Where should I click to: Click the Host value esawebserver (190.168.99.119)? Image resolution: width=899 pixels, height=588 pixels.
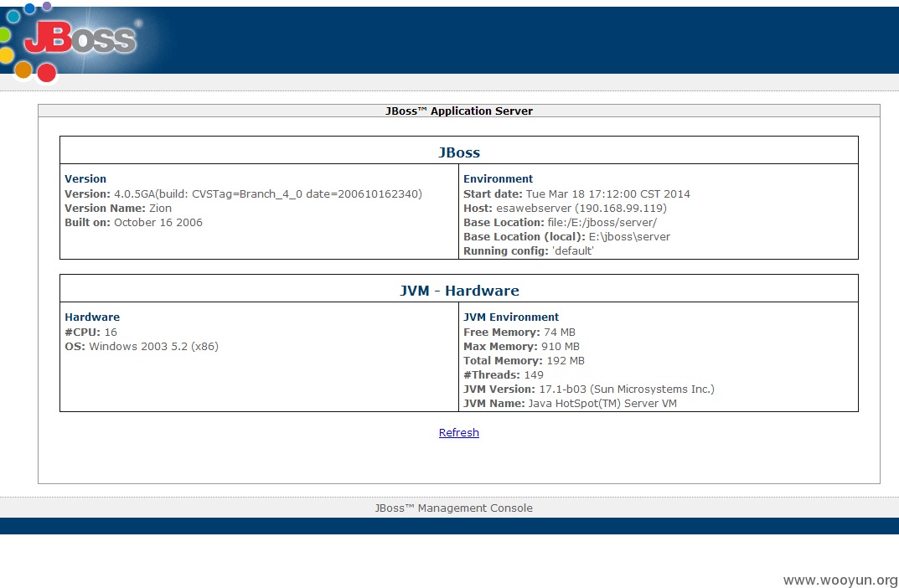581,208
